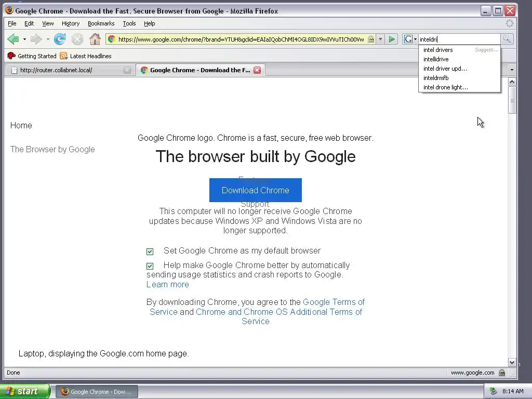
Task: Click the Latest Headlines RSS feed icon
Action: (63, 56)
